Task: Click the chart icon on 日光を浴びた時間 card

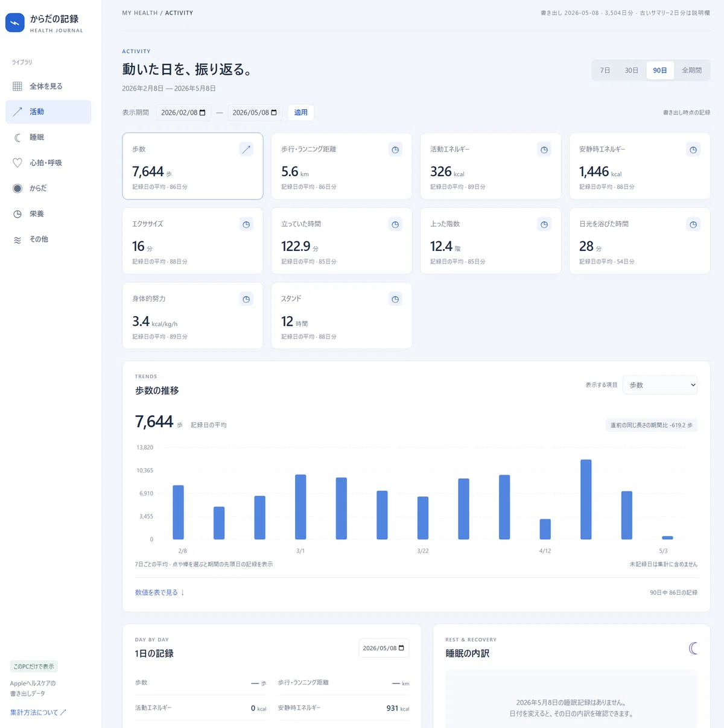Action: pyautogui.click(x=693, y=224)
